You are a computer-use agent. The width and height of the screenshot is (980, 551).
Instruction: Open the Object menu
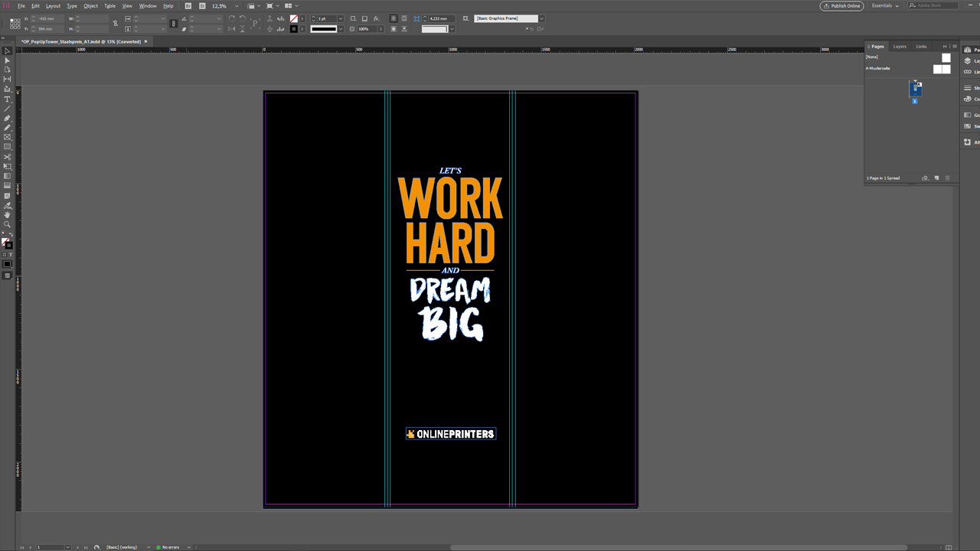coord(90,6)
